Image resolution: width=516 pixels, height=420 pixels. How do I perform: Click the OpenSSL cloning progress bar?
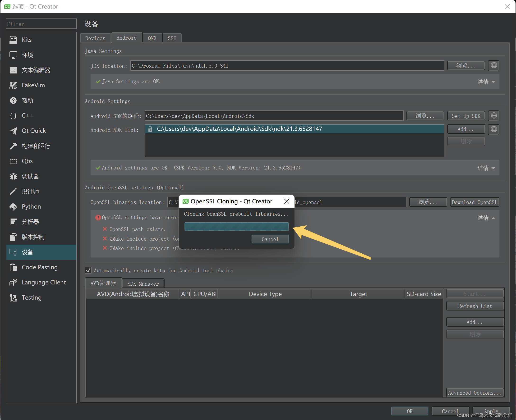(x=236, y=226)
